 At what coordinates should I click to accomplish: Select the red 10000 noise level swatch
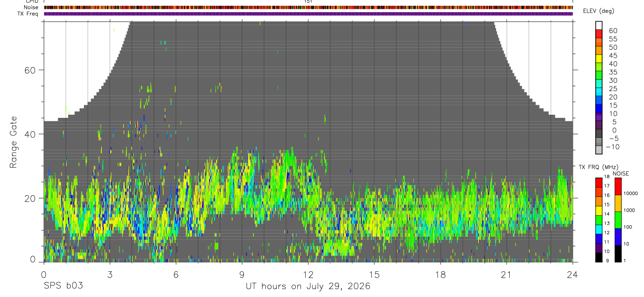coord(618,186)
